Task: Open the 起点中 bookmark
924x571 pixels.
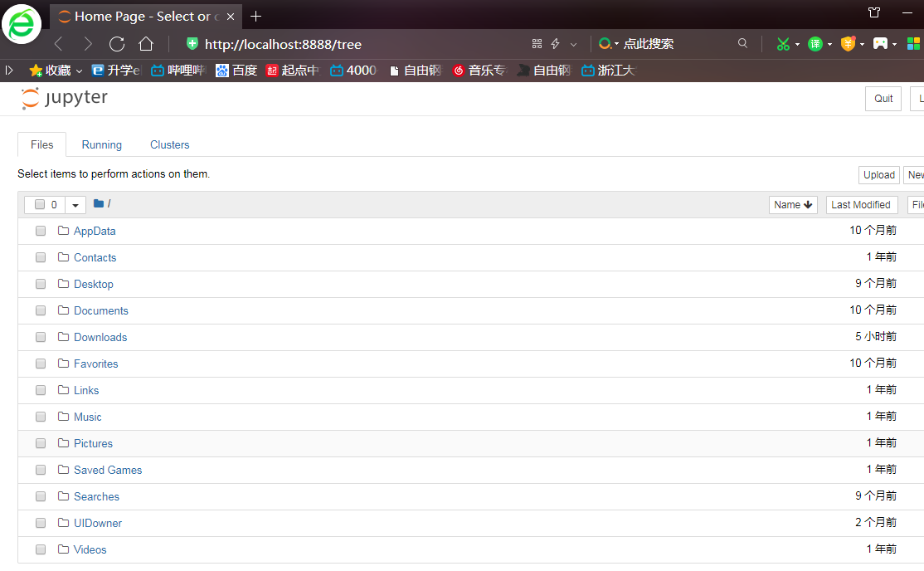Action: (292, 71)
